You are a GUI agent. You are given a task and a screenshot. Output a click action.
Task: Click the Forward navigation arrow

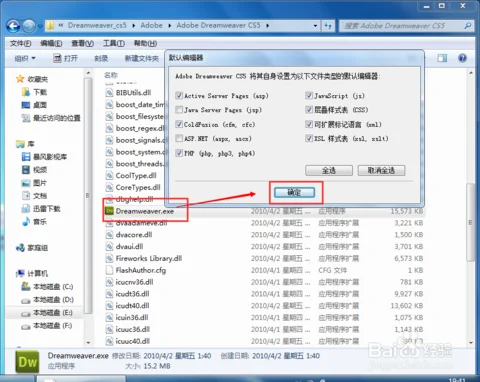coord(29,26)
